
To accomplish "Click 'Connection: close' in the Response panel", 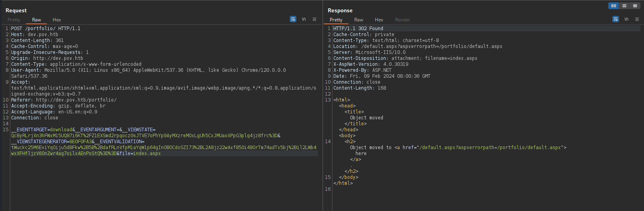I will click(357, 82).
